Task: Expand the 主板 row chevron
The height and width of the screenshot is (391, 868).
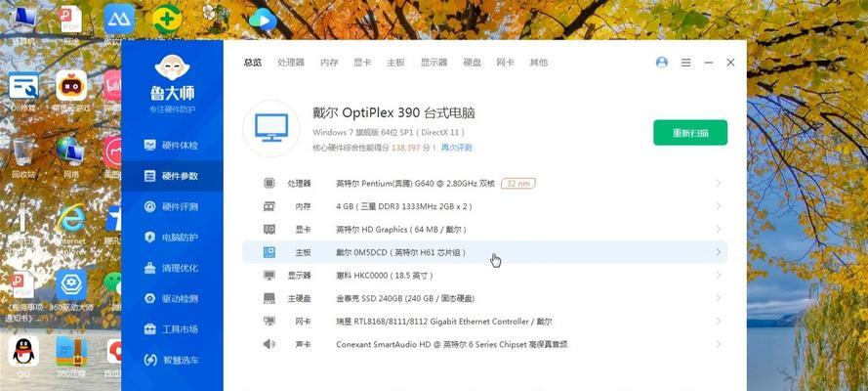Action: pyautogui.click(x=718, y=252)
